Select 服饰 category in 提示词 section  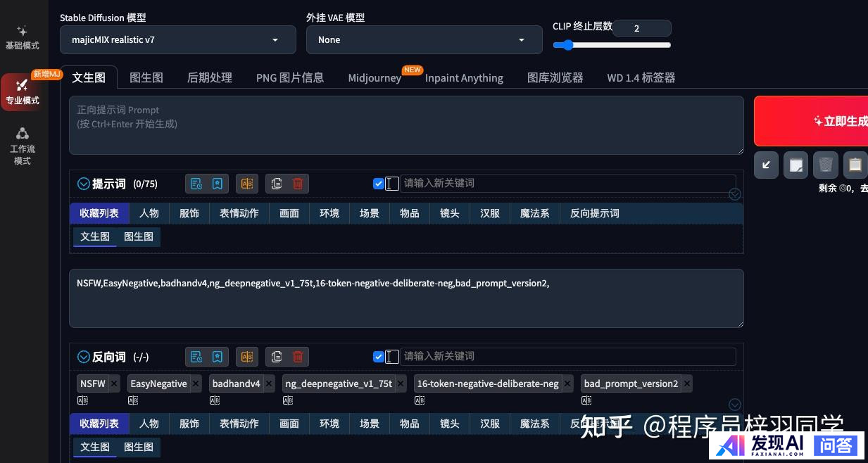click(x=189, y=213)
